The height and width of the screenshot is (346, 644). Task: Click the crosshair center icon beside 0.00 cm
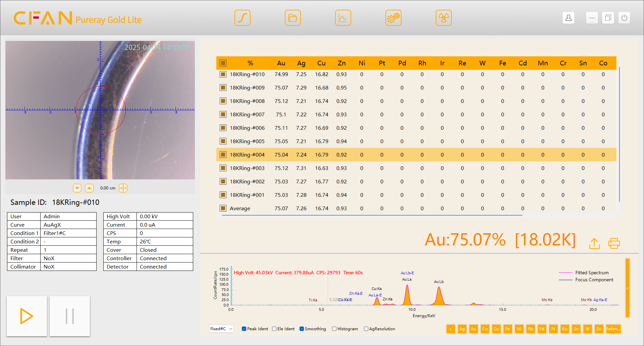coord(123,188)
